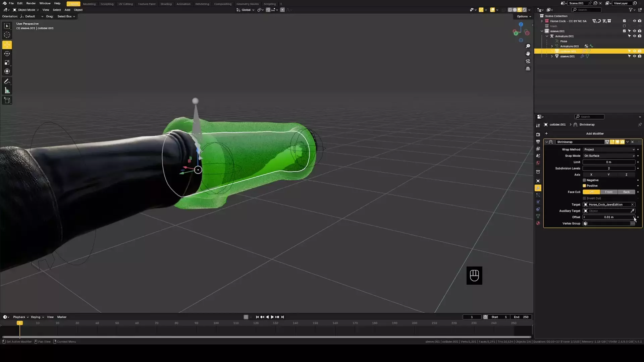Open the Wrap Method dropdown
The width and height of the screenshot is (644, 362).
tap(609, 149)
